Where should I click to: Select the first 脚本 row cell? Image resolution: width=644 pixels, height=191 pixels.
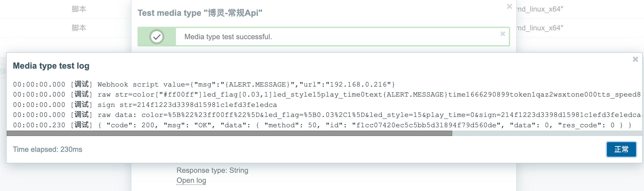(x=79, y=9)
